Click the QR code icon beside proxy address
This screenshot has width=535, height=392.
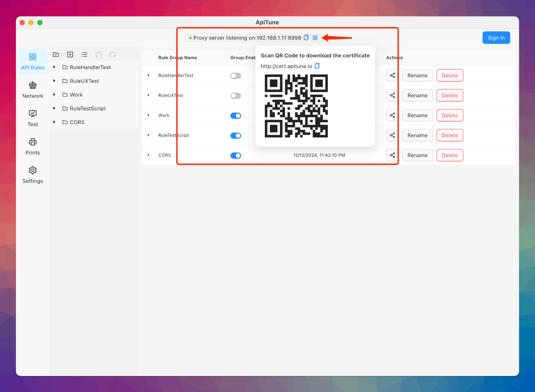point(315,38)
